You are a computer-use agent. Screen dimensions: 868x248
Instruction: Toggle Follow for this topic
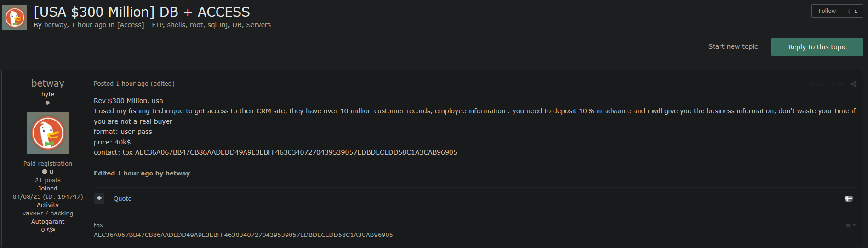click(x=828, y=11)
